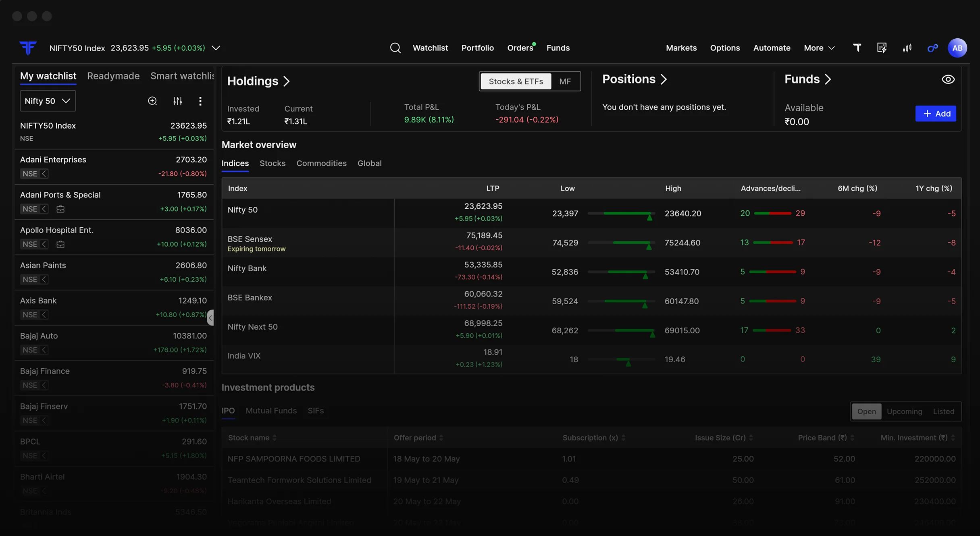Viewport: 980px width, 536px height.
Task: Select India VIX index row
Action: point(591,359)
